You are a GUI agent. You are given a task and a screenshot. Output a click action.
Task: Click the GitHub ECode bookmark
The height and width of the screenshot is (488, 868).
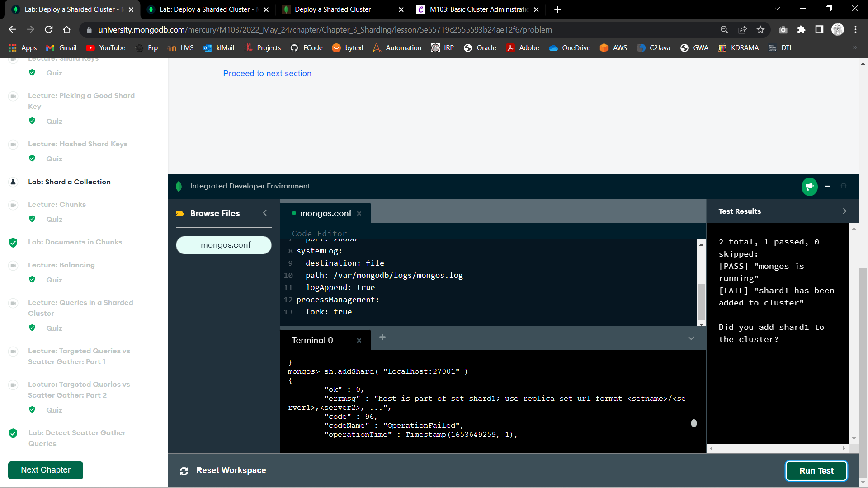(x=307, y=48)
